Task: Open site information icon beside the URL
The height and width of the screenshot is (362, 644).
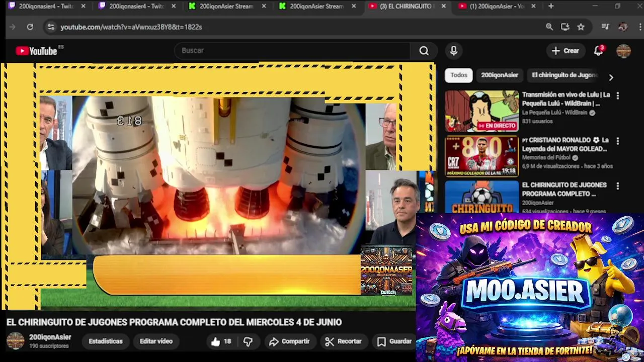Action: (x=51, y=27)
